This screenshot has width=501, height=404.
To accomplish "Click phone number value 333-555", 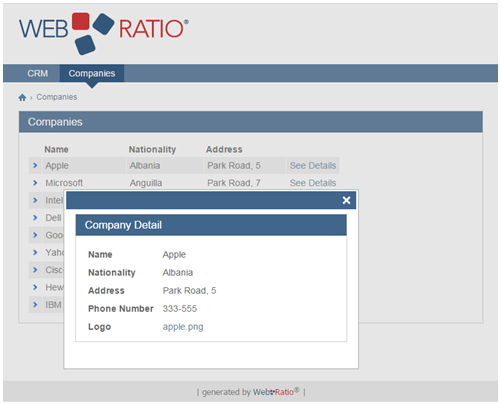I will pos(180,309).
